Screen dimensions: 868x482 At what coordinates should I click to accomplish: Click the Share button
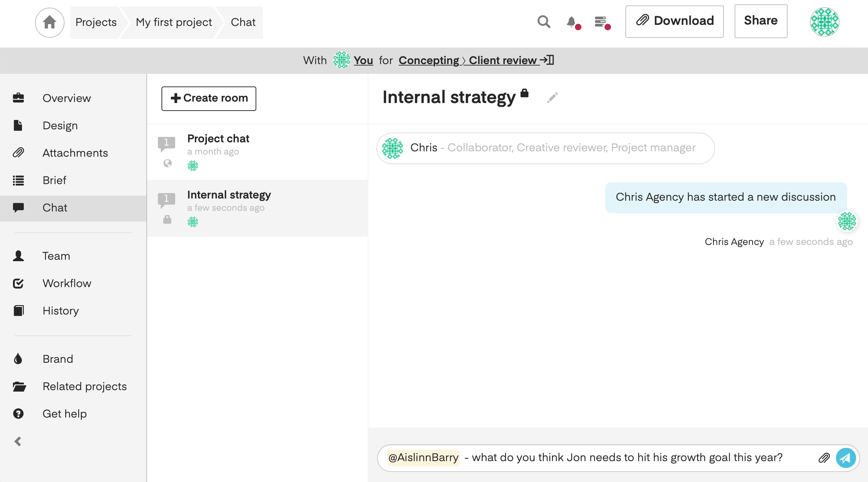761,21
